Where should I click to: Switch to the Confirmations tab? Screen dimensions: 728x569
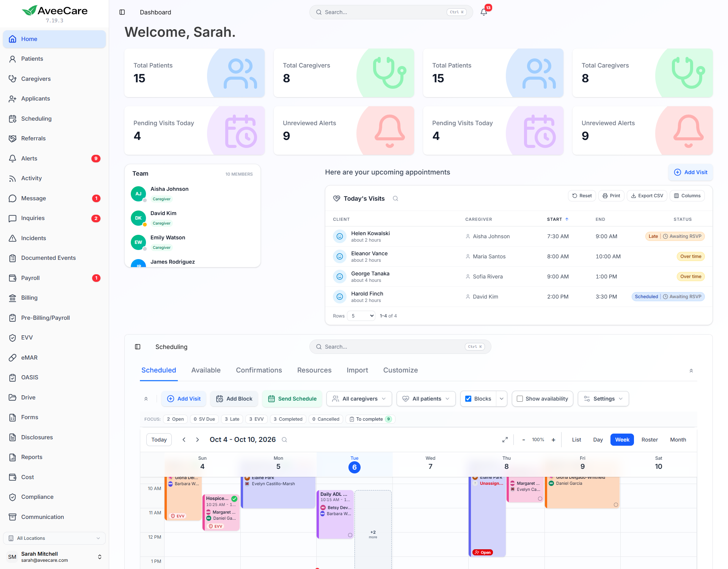259,370
